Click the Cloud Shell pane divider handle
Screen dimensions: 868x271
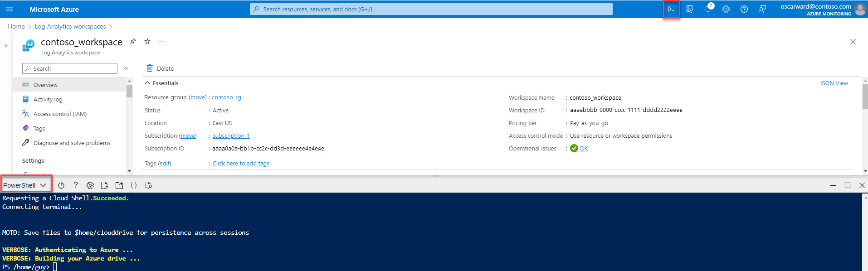[x=436, y=175]
